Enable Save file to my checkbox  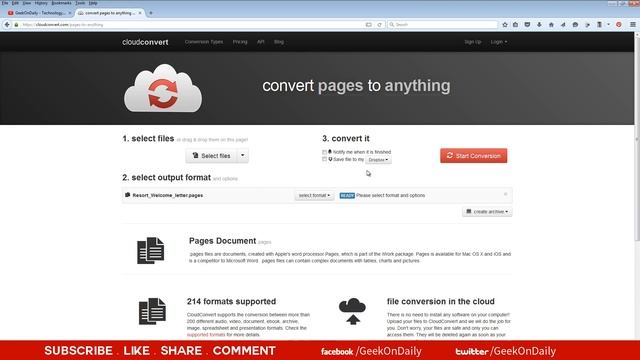click(324, 160)
